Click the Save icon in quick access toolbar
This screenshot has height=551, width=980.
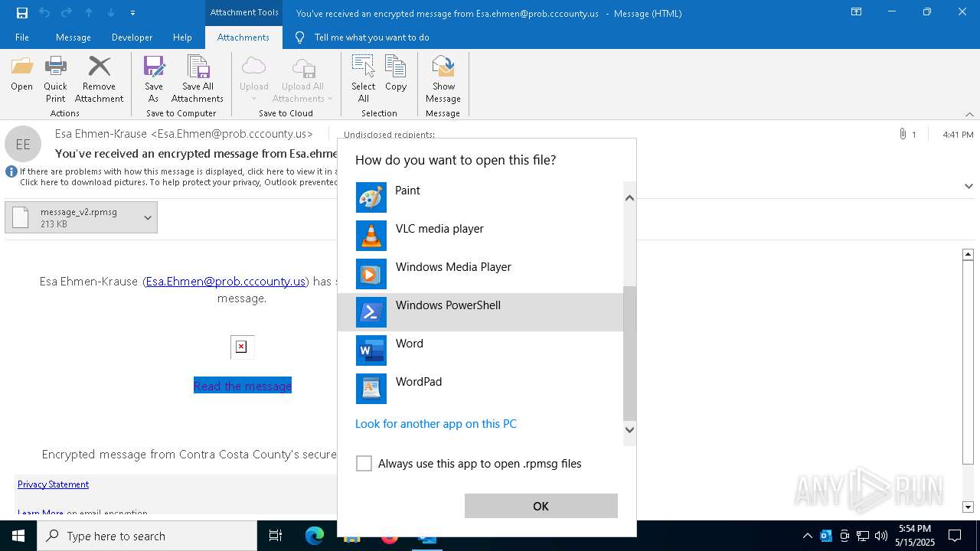(x=22, y=13)
